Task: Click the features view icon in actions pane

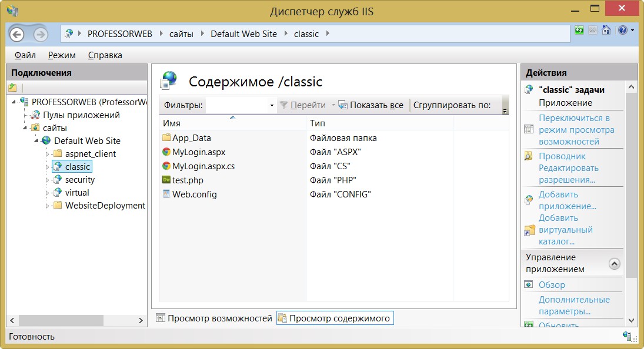Action: click(529, 130)
